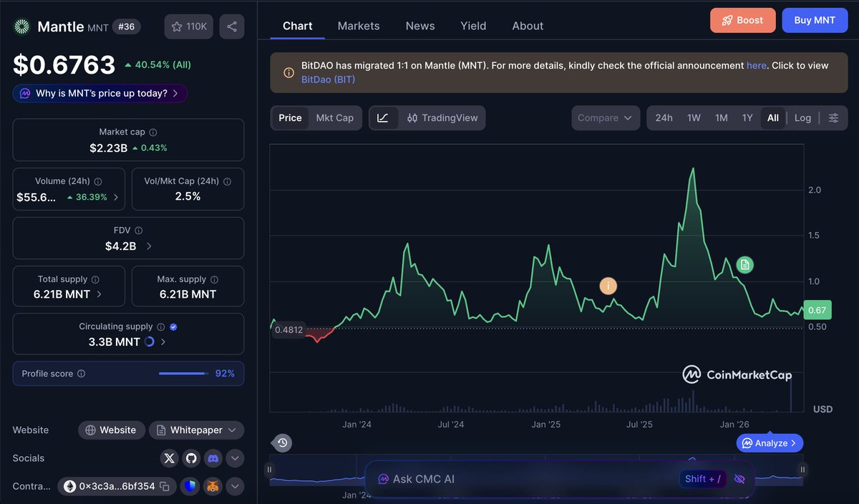
Task: Expand Total supply details chevron
Action: coord(99,294)
